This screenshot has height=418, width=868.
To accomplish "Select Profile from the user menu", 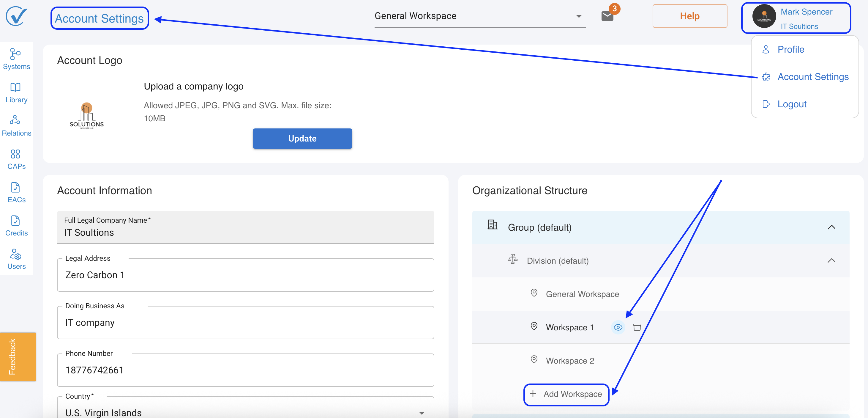I will point(790,50).
